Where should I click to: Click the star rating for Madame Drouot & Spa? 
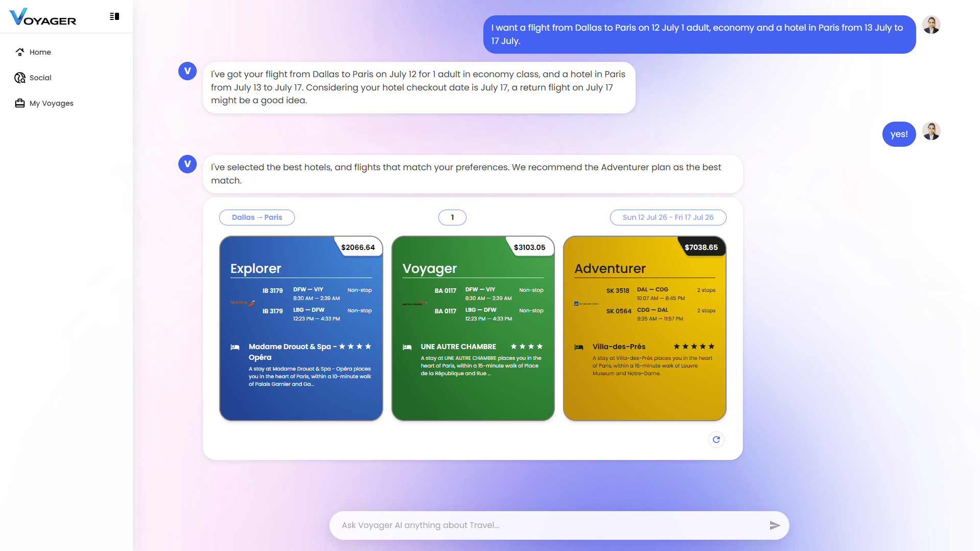(355, 347)
